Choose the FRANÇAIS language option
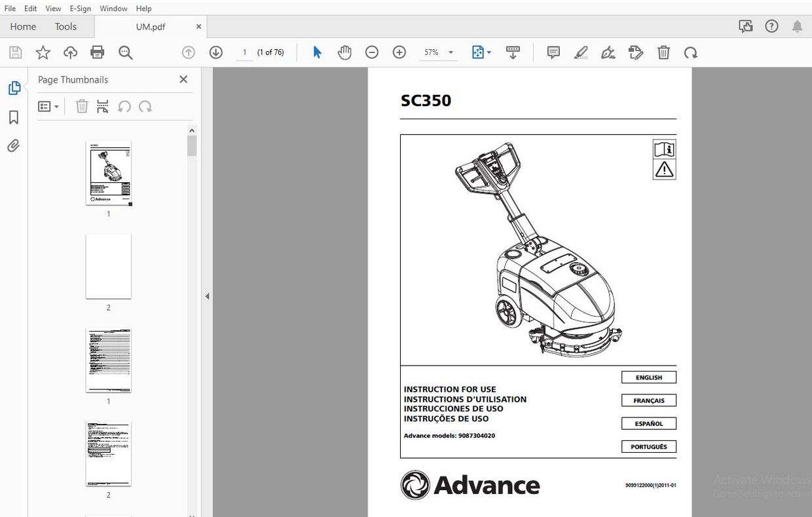 648,400
